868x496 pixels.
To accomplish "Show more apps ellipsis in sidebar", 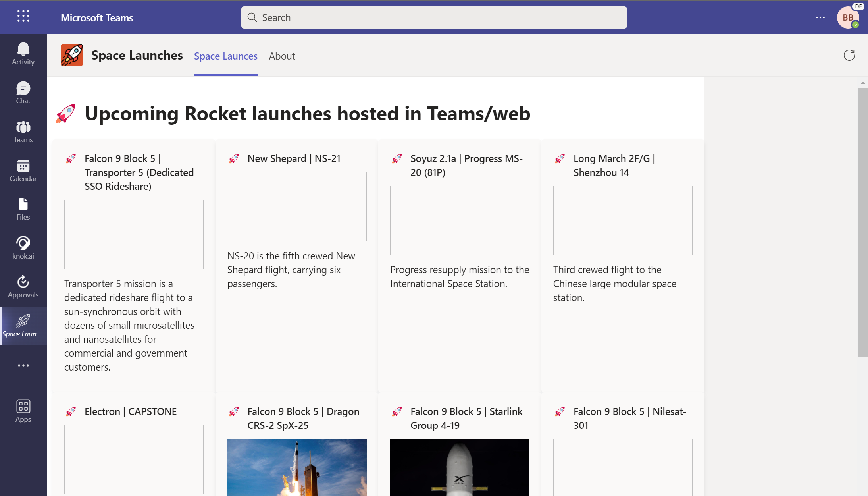I will pyautogui.click(x=23, y=365).
